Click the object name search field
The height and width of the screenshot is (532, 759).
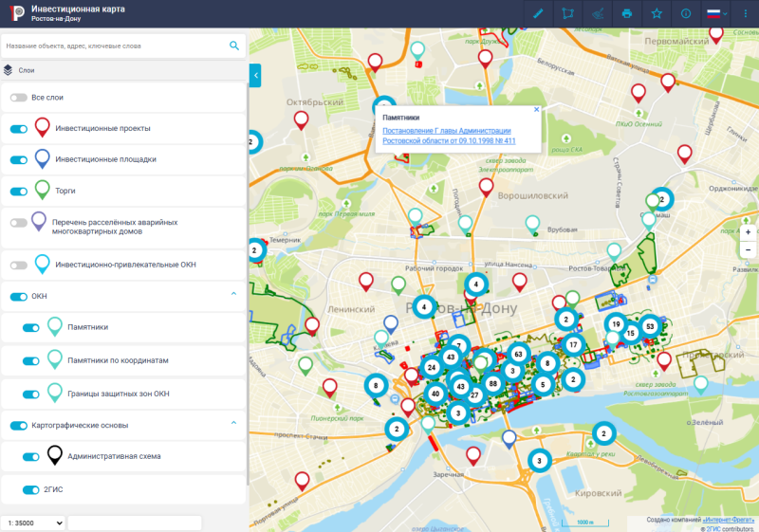click(x=114, y=46)
